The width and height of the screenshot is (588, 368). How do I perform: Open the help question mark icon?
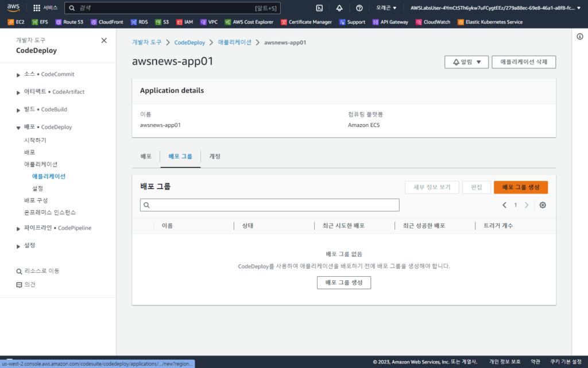click(x=359, y=8)
